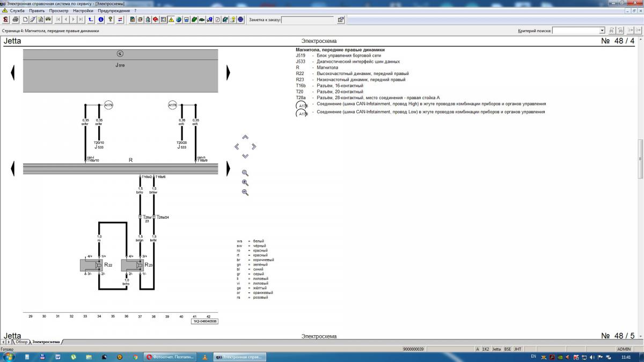Click legend row 'J533 - Диагностический интерфейс шин данных'
644x362 pixels.
pyautogui.click(x=348, y=62)
